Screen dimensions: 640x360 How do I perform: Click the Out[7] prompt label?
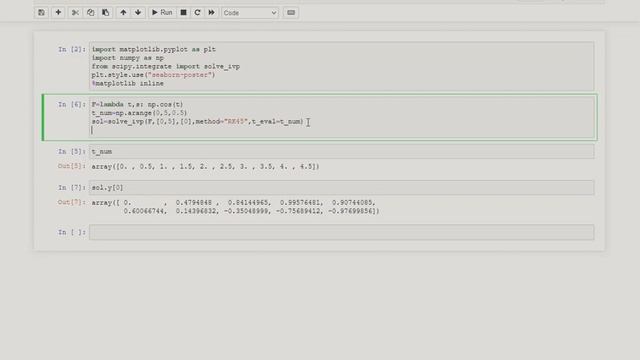72,202
